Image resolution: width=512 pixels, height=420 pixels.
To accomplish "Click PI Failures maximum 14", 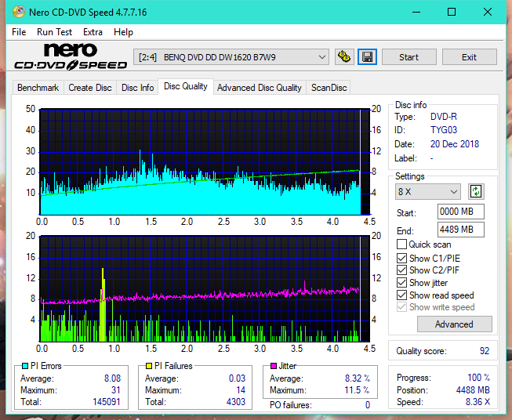I will click(241, 390).
